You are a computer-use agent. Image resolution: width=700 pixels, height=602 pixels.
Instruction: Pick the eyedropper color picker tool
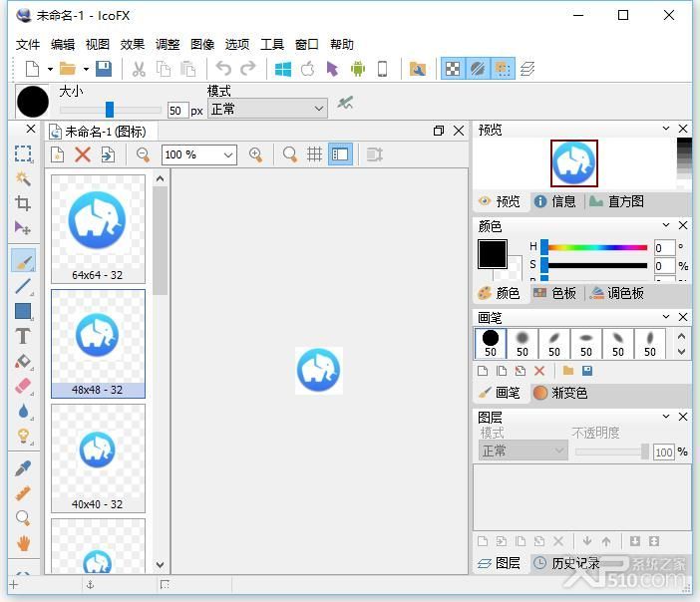pos(23,468)
